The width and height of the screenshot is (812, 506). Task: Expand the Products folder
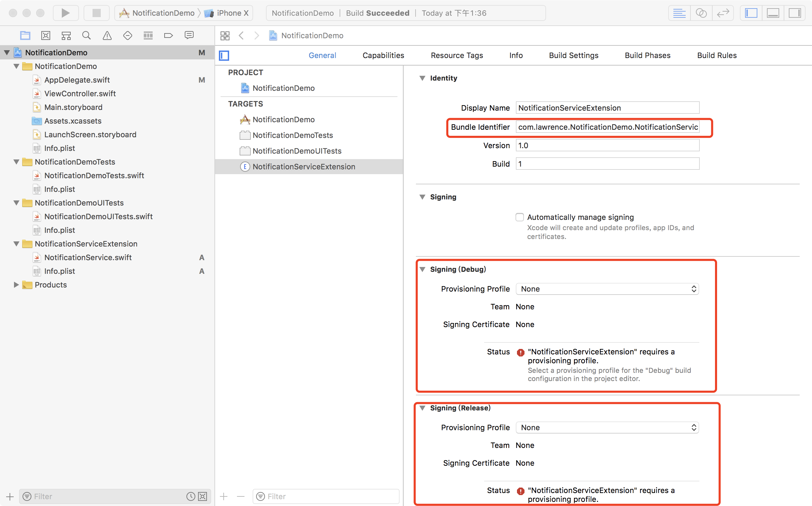[x=16, y=285]
